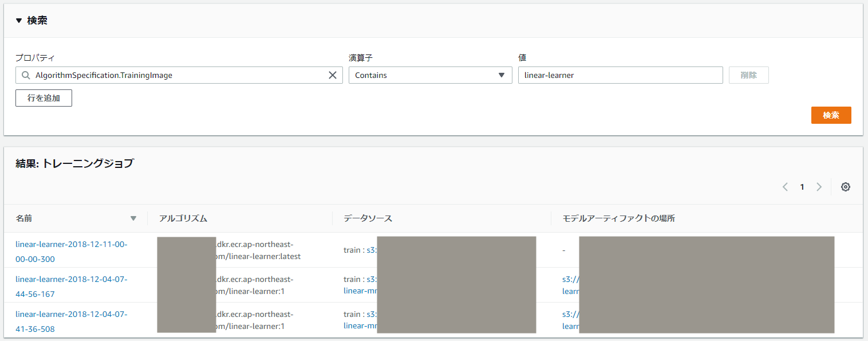
Task: Open linear-learner-2018-12-04-07-41-36-508 job link
Action: click(72, 322)
